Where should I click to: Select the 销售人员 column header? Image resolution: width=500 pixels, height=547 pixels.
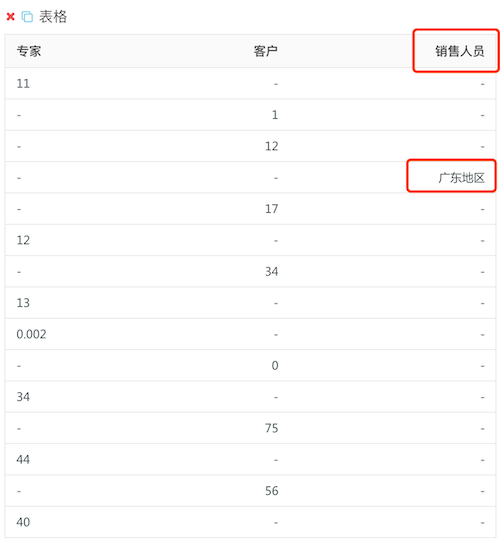460,51
